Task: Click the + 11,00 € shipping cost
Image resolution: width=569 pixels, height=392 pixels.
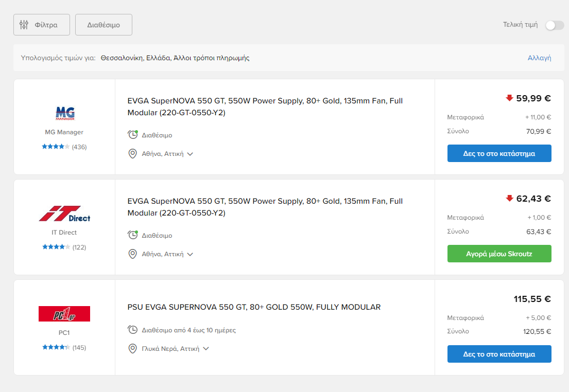Action: pyautogui.click(x=538, y=117)
